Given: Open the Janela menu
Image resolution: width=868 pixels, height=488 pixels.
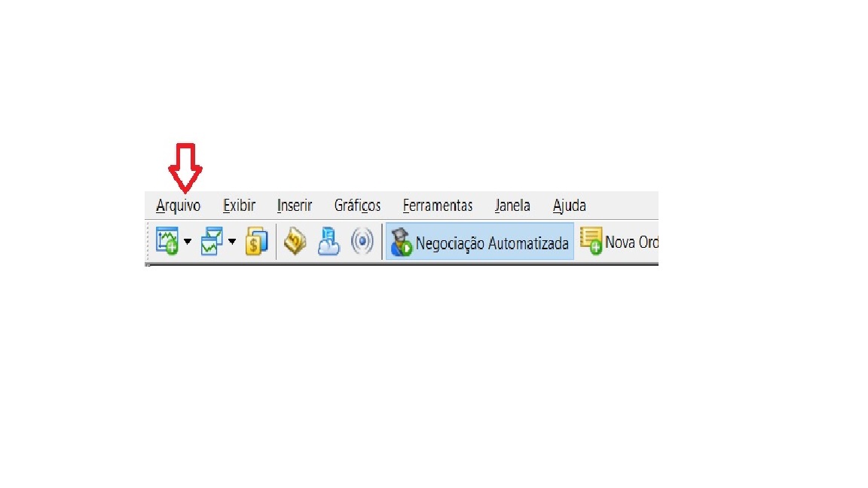Looking at the screenshot, I should coord(512,206).
